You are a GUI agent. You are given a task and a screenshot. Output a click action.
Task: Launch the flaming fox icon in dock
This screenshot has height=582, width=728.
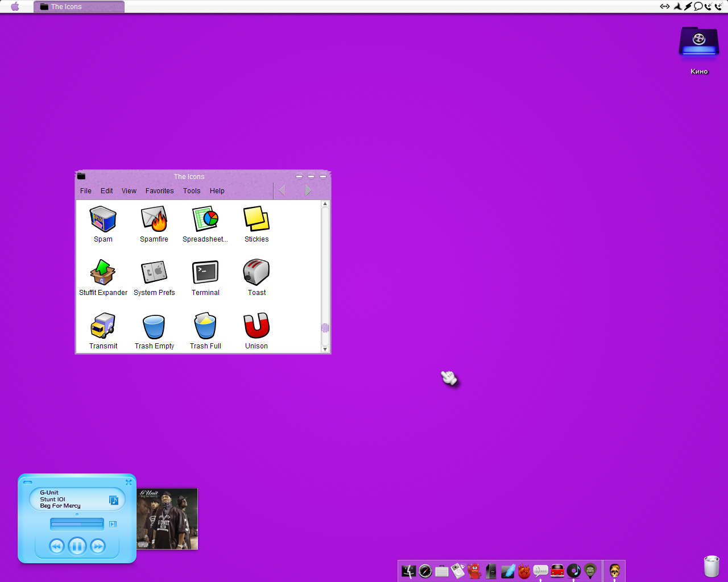tap(524, 571)
